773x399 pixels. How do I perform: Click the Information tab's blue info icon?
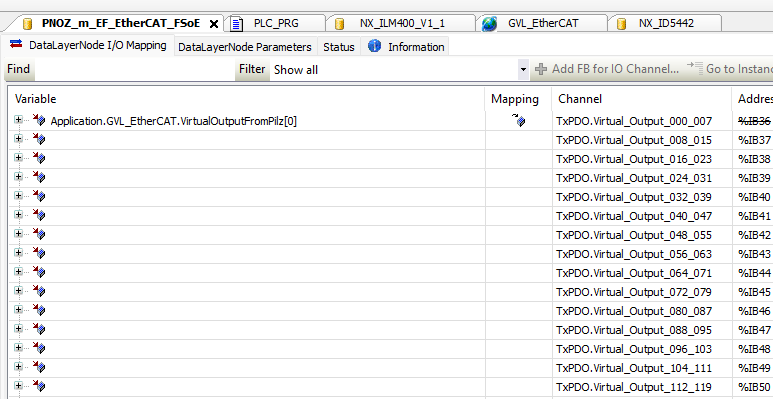[x=374, y=46]
